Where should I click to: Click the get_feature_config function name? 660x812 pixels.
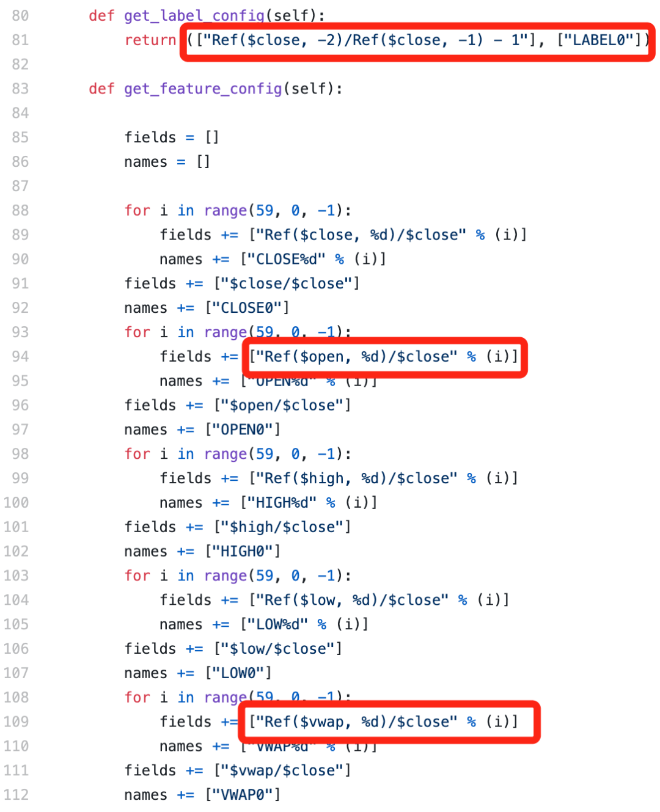(203, 89)
